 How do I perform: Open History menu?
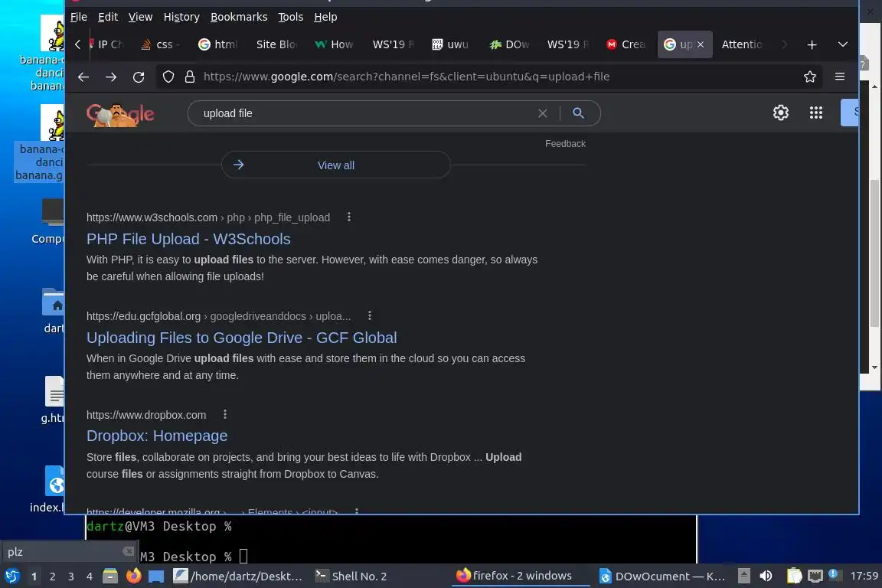point(181,17)
